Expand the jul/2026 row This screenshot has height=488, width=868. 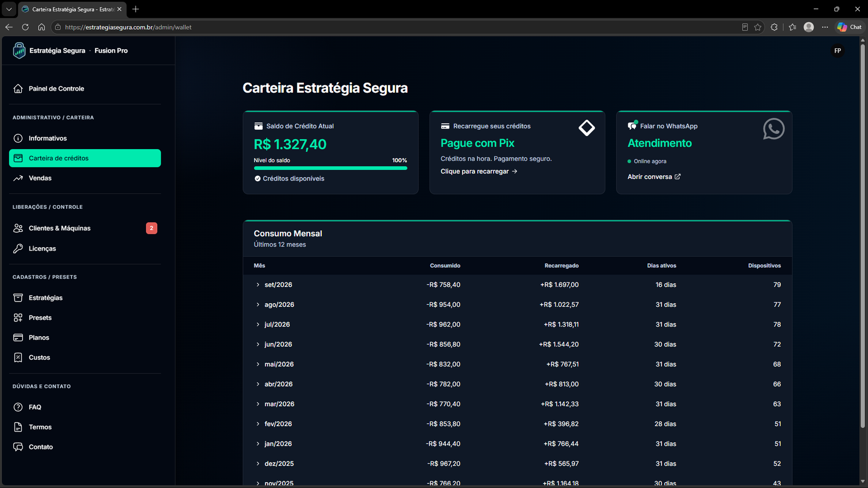coord(258,325)
